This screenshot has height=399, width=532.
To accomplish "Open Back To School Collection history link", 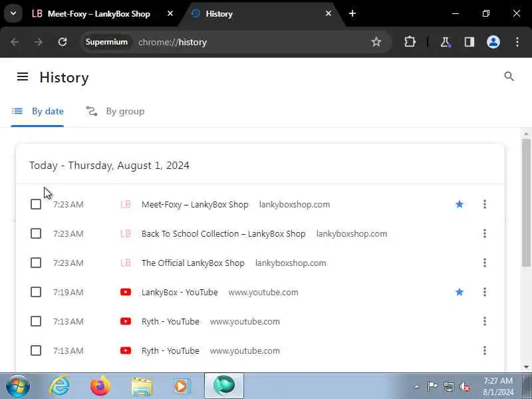I will [x=223, y=234].
